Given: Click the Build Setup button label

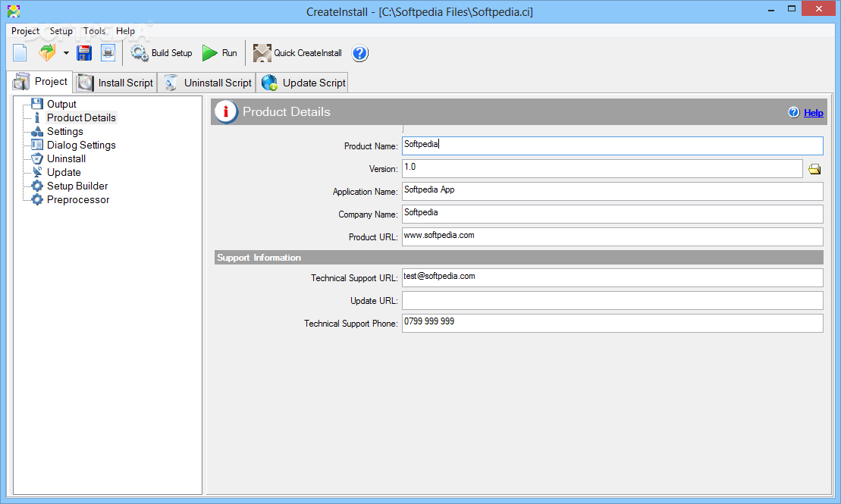Looking at the screenshot, I should (171, 53).
